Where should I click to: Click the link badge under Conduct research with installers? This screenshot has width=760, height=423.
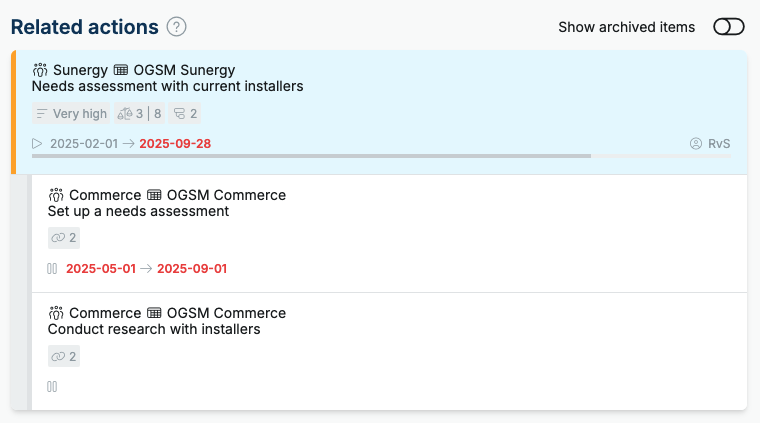tap(63, 356)
